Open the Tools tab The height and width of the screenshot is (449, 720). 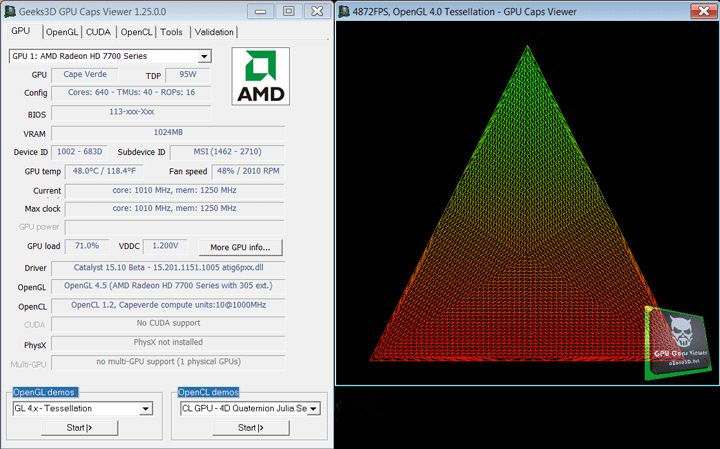[x=171, y=32]
